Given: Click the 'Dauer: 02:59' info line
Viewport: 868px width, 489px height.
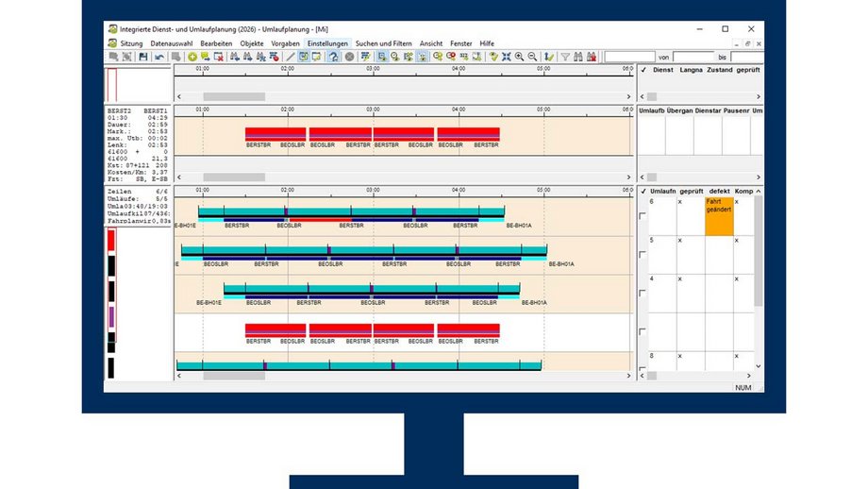Looking at the screenshot, I should (138, 125).
